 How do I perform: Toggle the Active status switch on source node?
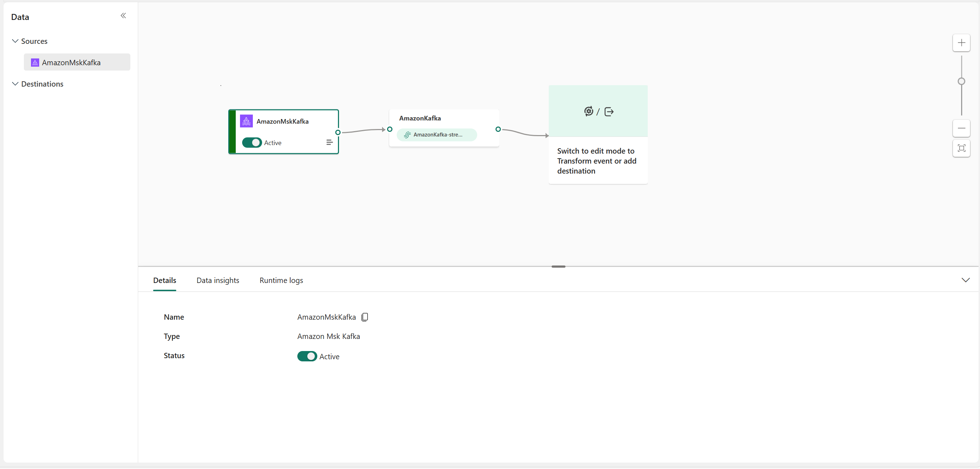point(252,143)
